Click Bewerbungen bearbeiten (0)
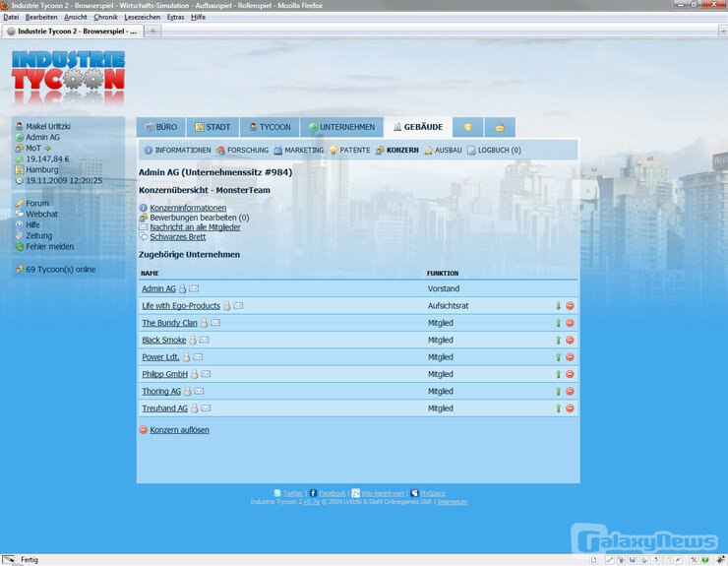Image resolution: width=728 pixels, height=566 pixels. point(199,218)
